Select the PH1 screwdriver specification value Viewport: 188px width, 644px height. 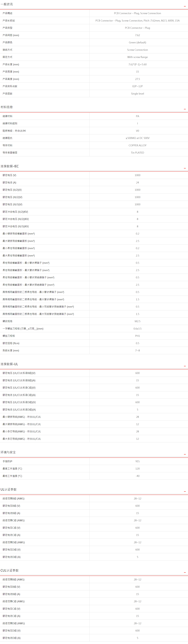pos(137,336)
